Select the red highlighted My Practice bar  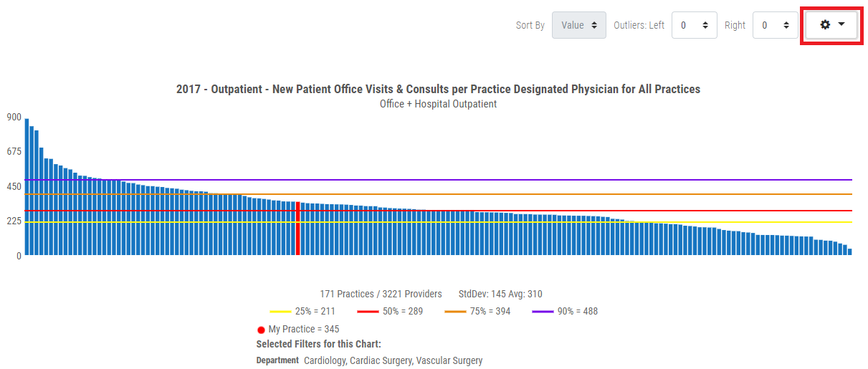coord(297,229)
